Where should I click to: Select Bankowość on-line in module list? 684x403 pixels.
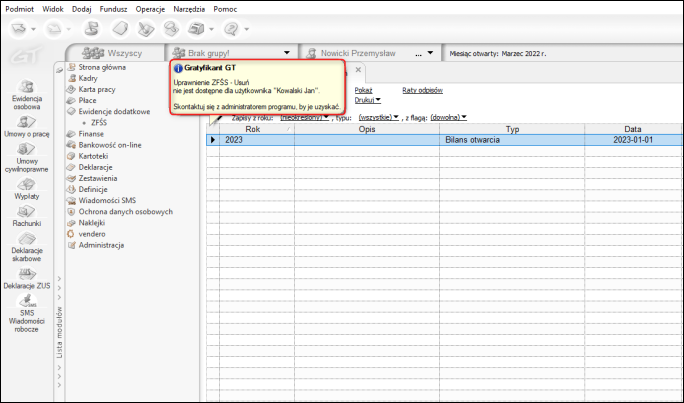[x=110, y=145]
